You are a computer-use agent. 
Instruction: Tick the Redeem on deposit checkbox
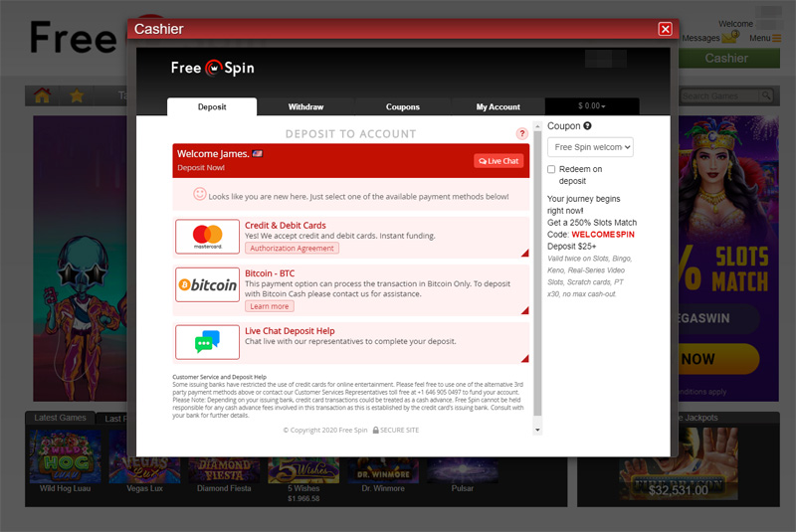pyautogui.click(x=551, y=169)
